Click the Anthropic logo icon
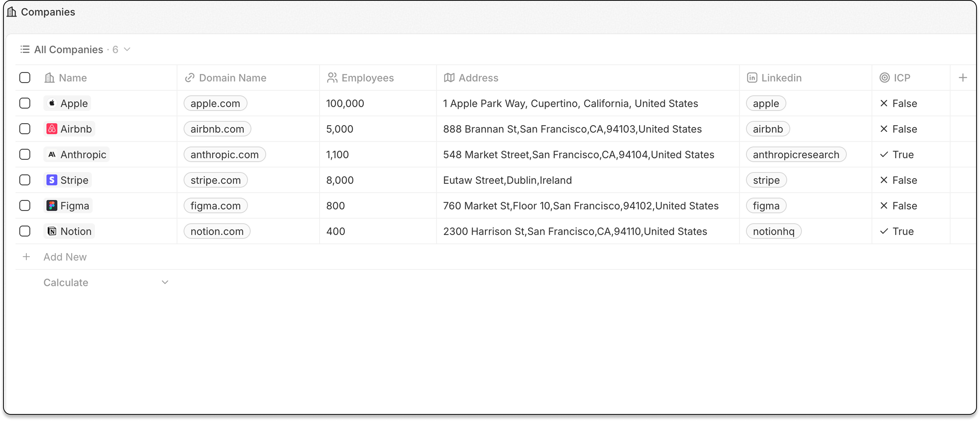The image size is (980, 421). tap(52, 154)
